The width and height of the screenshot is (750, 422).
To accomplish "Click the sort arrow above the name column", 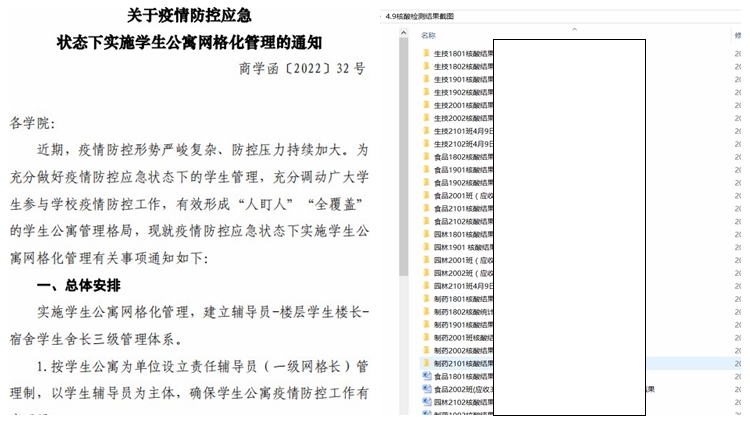I will (574, 28).
